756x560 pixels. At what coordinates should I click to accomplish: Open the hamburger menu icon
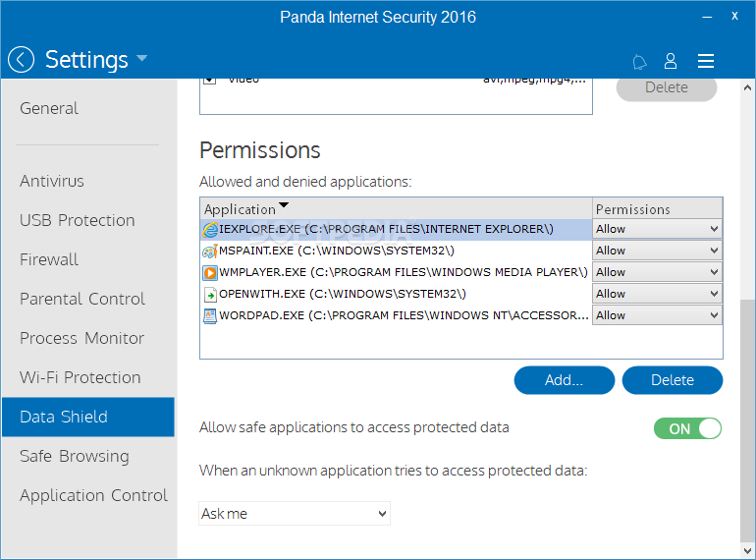pyautogui.click(x=706, y=61)
